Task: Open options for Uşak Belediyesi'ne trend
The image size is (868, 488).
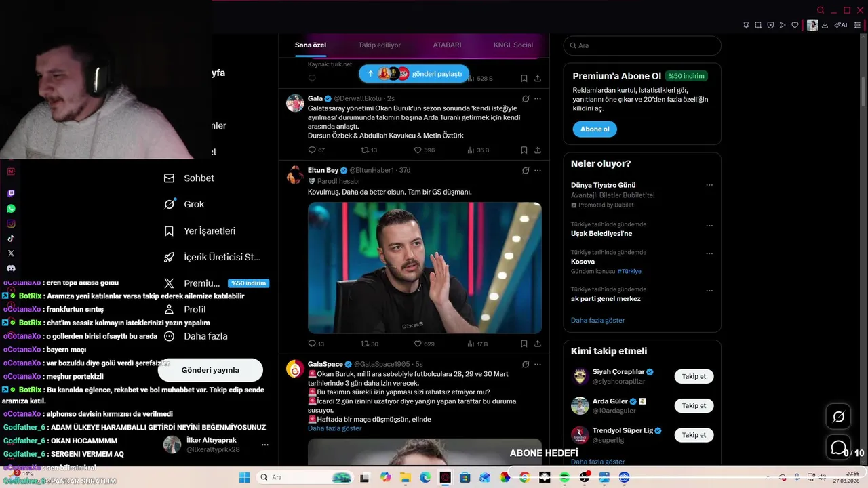Action: coord(709,226)
